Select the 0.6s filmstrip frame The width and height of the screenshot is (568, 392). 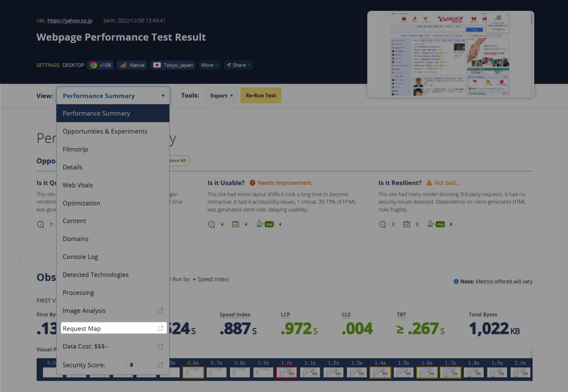[193, 373]
